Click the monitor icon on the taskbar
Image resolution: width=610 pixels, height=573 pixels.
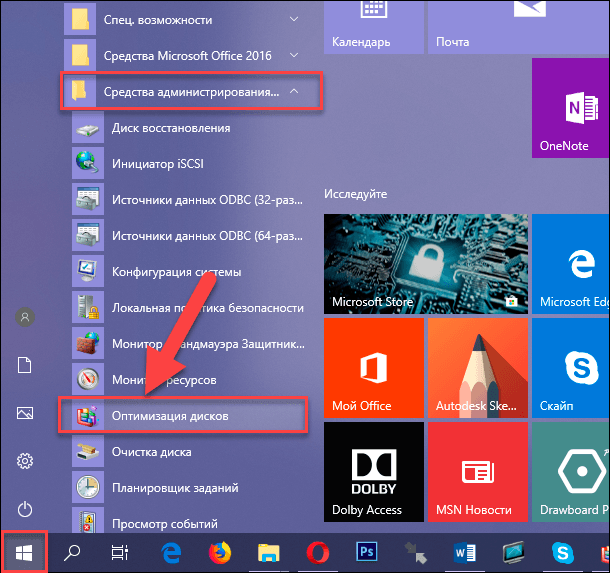point(514,553)
